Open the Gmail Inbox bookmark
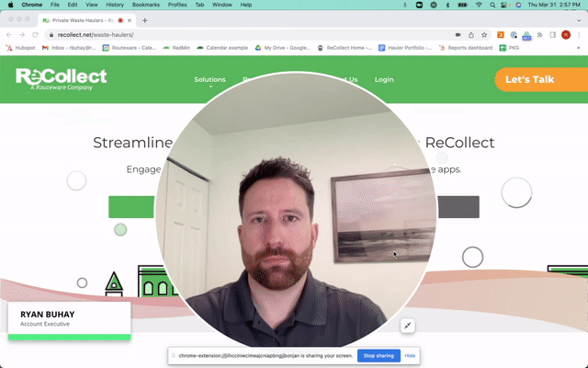 [x=69, y=48]
